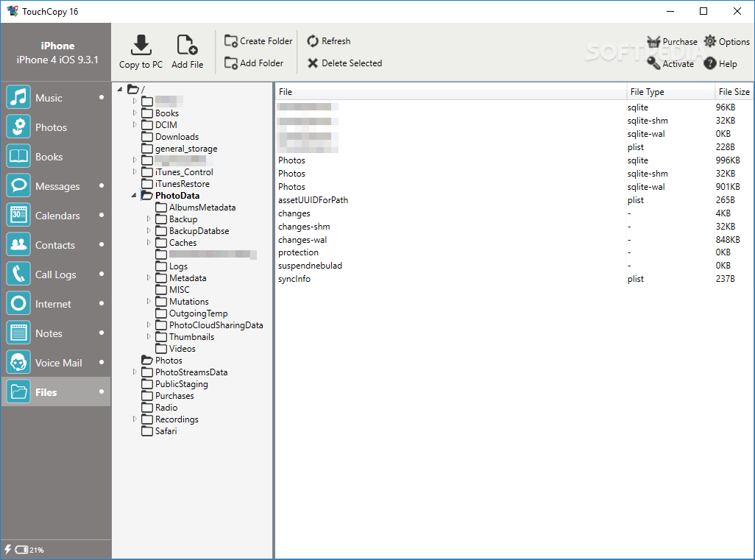The image size is (755, 560).
Task: Select the Logs folder
Action: point(171,266)
